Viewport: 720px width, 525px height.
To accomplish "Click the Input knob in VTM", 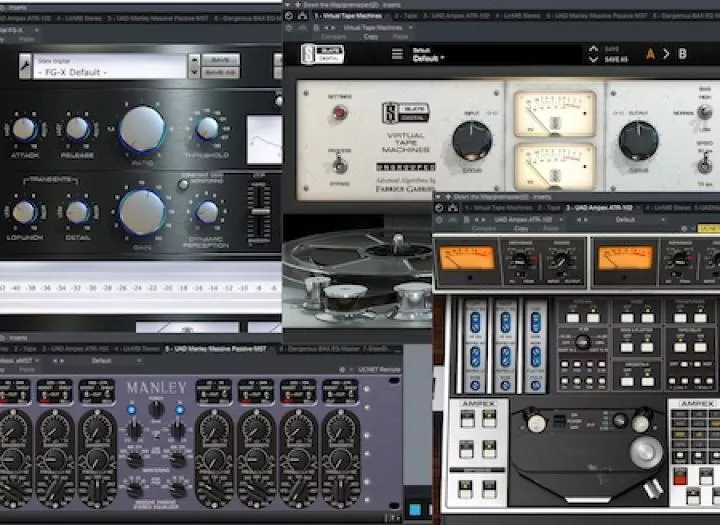I will (x=472, y=141).
